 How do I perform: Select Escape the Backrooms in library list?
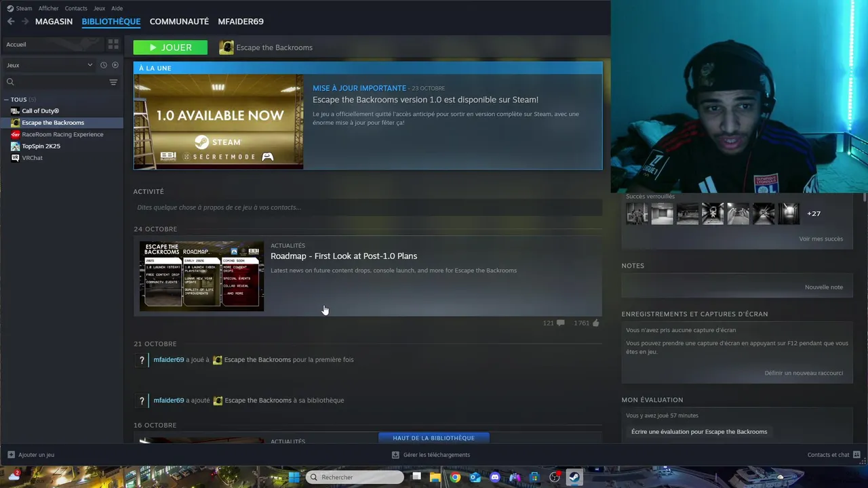coord(62,123)
